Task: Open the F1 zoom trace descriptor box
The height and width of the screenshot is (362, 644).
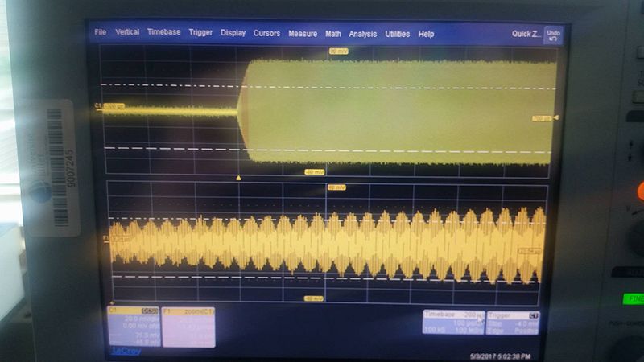Action: click(188, 327)
